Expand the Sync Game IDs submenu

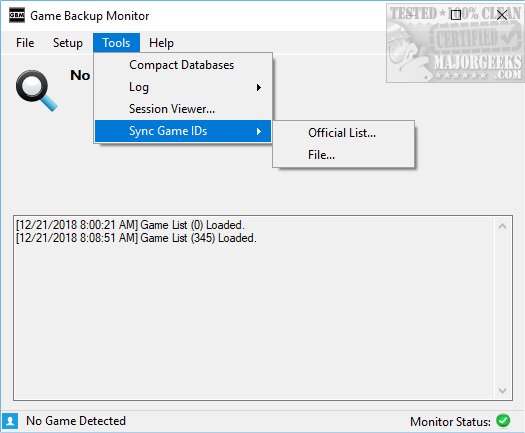tap(183, 131)
